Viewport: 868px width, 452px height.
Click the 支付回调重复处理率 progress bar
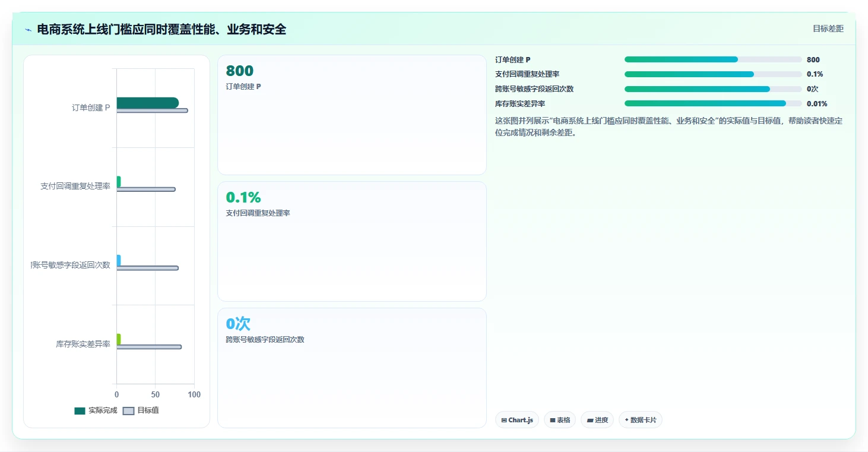713,74
